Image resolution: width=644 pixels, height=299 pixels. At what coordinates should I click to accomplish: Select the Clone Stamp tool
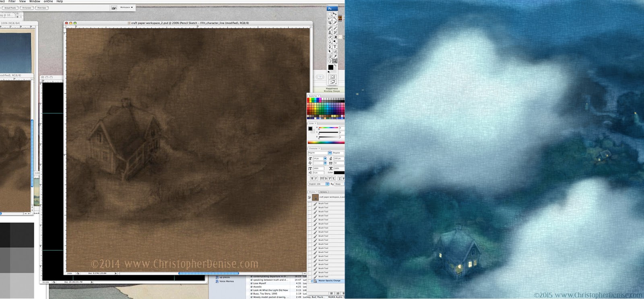click(330, 32)
